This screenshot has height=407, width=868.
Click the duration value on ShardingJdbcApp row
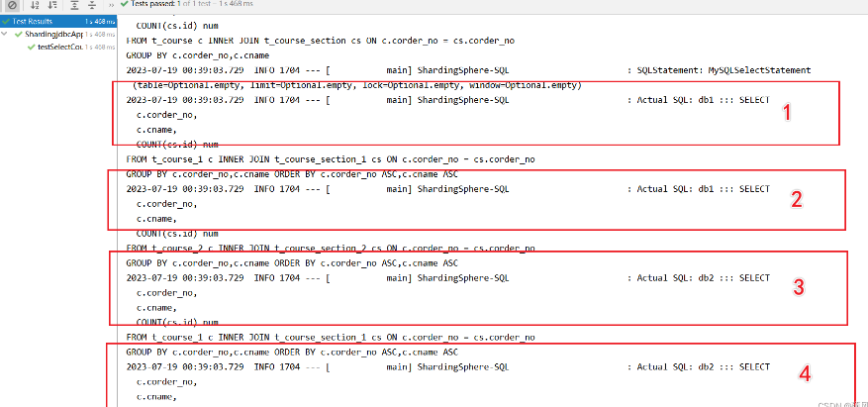(100, 35)
